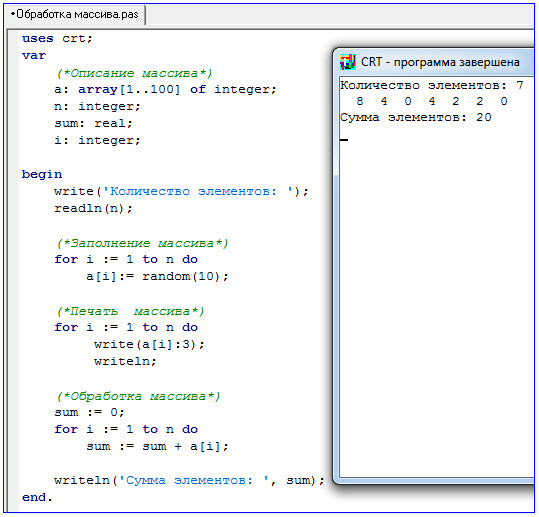Click the write(a[i]:3); statement
The image size is (539, 517).
pos(149,344)
